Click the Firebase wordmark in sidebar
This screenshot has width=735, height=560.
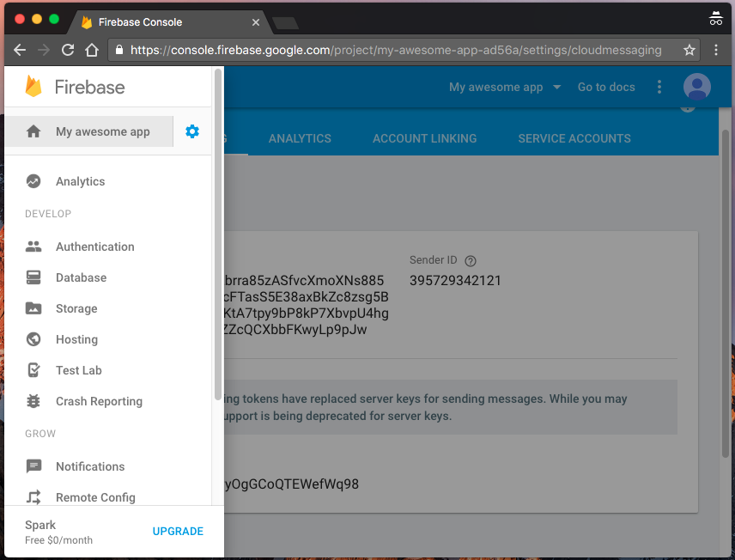click(x=89, y=88)
